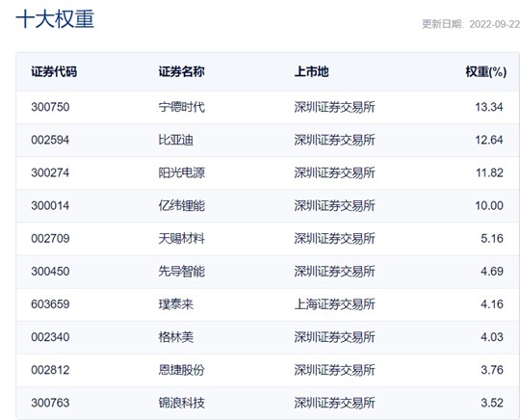This screenshot has height=420, width=520.
Task: Select security code 300450
Action: 50,272
